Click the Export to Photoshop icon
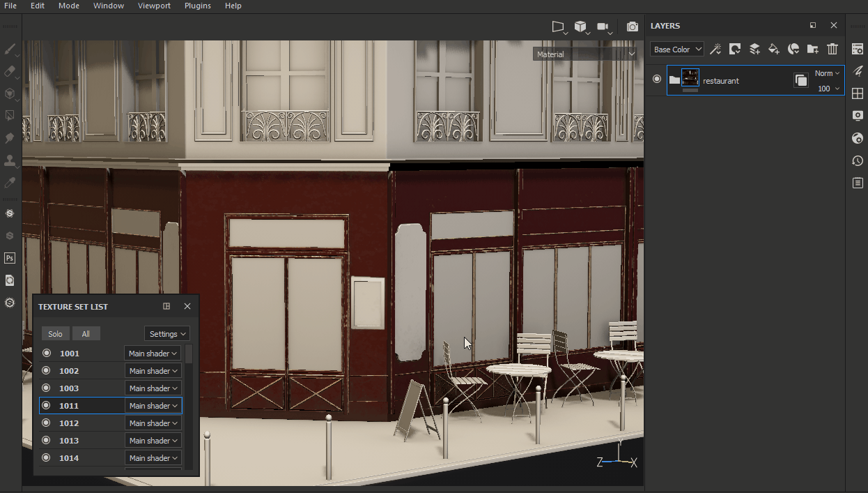Image resolution: width=868 pixels, height=493 pixels. click(x=10, y=258)
